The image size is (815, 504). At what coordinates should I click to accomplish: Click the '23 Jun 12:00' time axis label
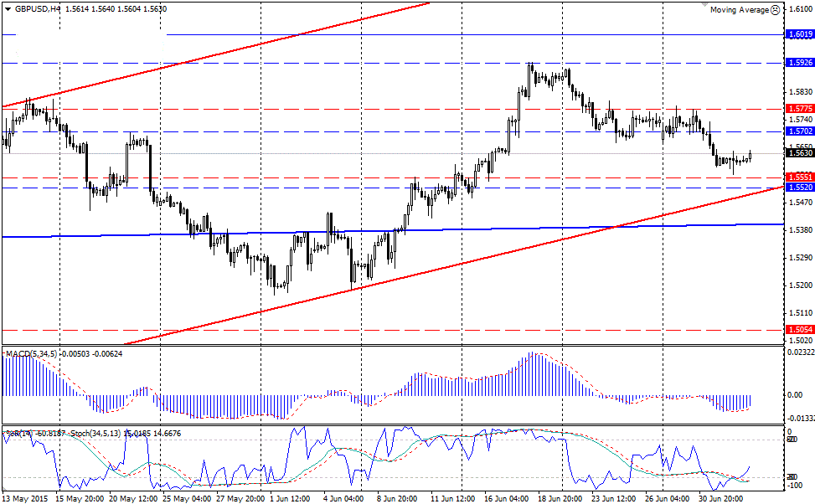click(613, 499)
